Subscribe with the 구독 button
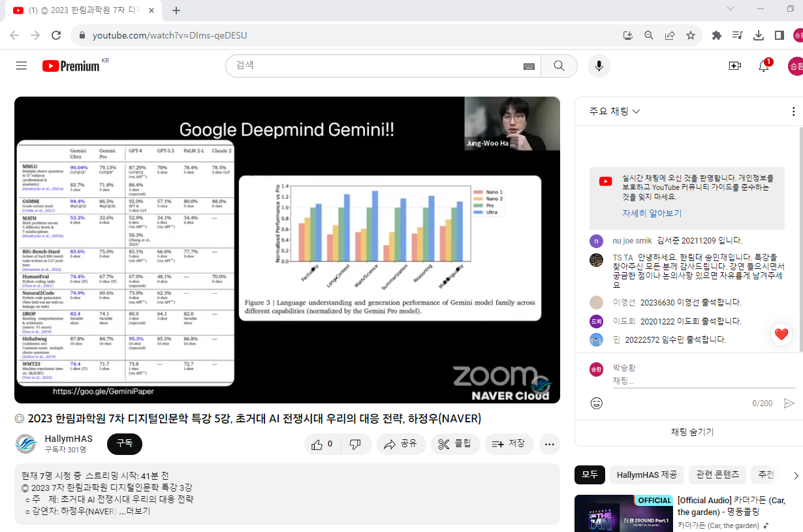This screenshot has width=803, height=532. [125, 444]
